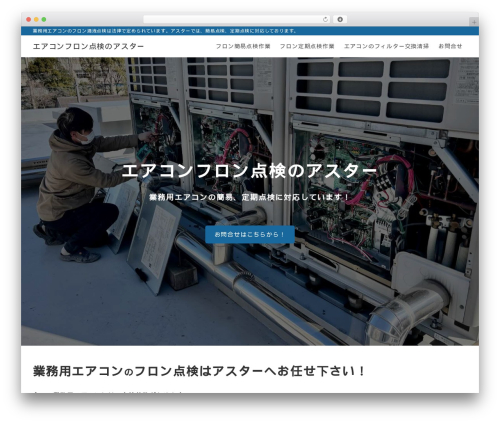Open the フロン定期点検作業 menu item
500x423 pixels.
point(307,46)
